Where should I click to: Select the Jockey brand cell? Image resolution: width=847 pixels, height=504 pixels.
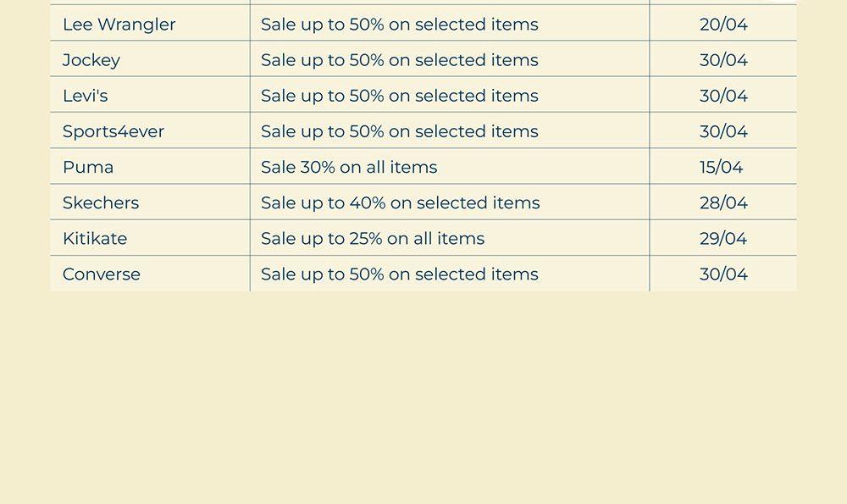coord(91,60)
